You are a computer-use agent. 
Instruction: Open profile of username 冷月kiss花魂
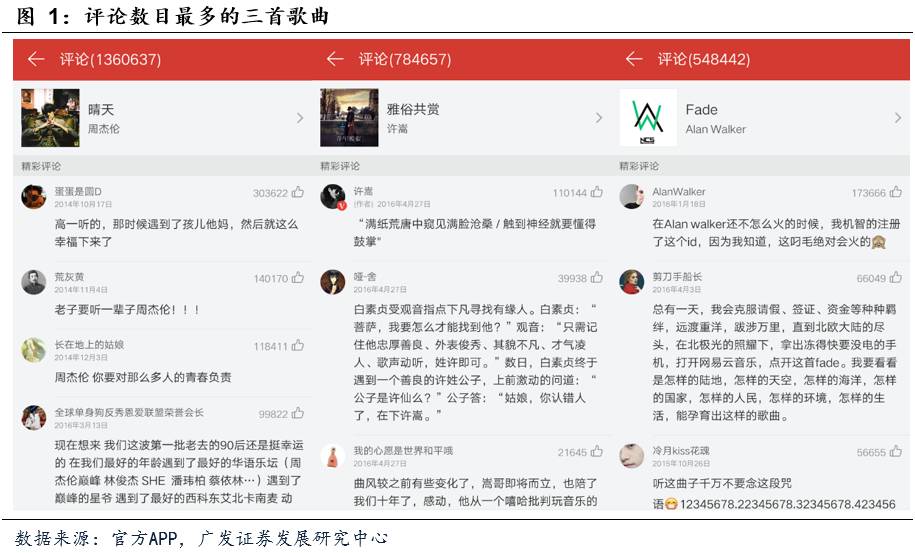coord(681,451)
